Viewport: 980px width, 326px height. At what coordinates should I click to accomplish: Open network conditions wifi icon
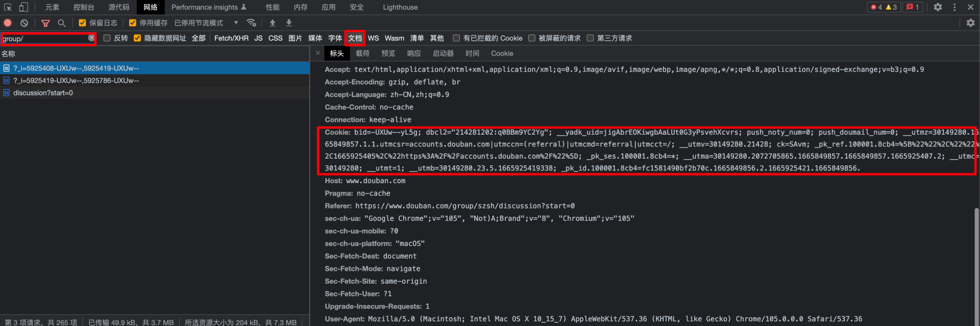point(251,23)
